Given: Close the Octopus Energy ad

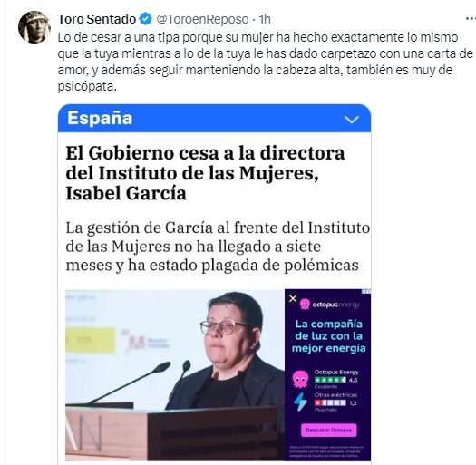Looking at the screenshot, I should [x=293, y=298].
